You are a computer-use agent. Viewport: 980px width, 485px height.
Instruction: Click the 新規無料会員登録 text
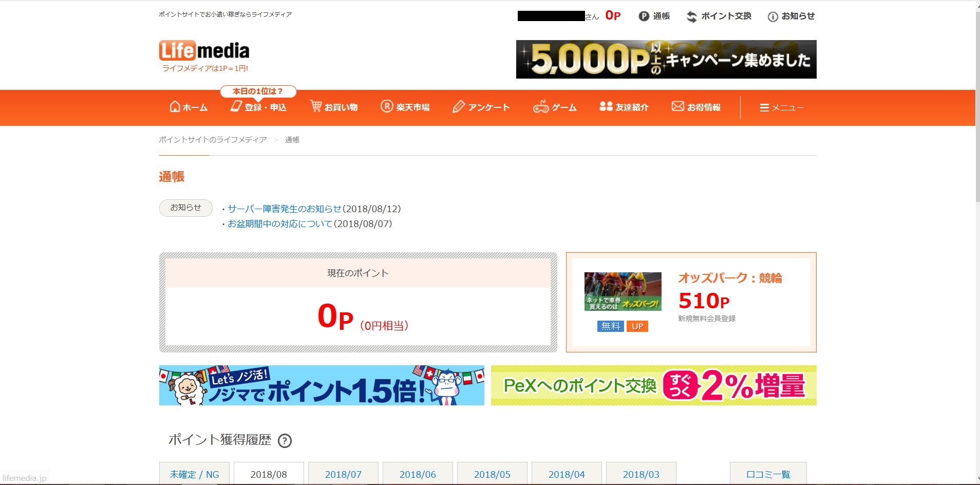click(x=707, y=319)
